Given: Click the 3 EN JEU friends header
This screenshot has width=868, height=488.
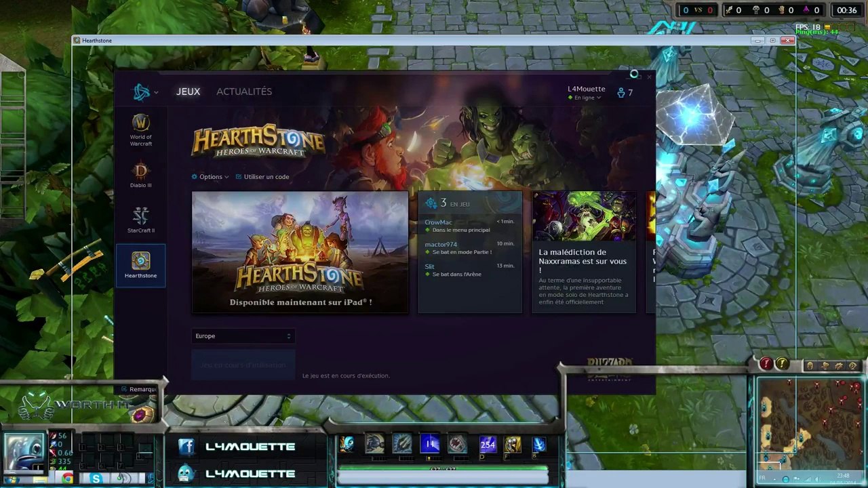Looking at the screenshot, I should click(469, 203).
